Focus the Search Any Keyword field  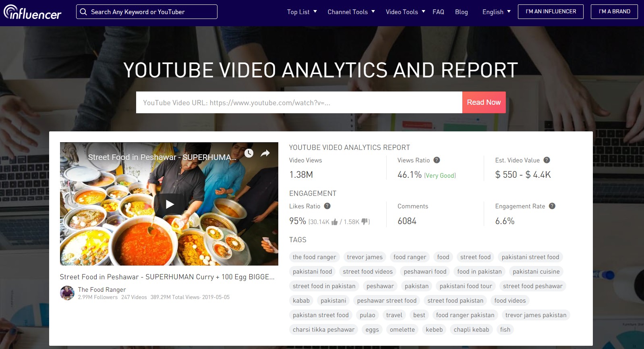pos(147,12)
